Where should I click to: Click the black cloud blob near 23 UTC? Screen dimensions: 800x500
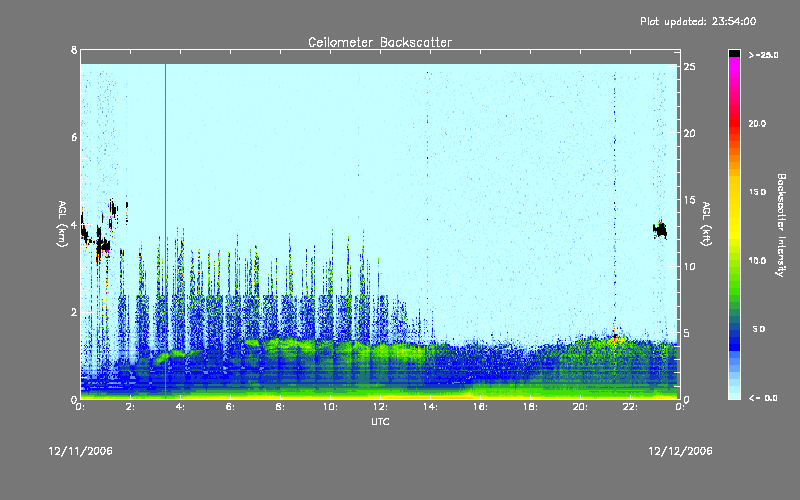pos(660,230)
